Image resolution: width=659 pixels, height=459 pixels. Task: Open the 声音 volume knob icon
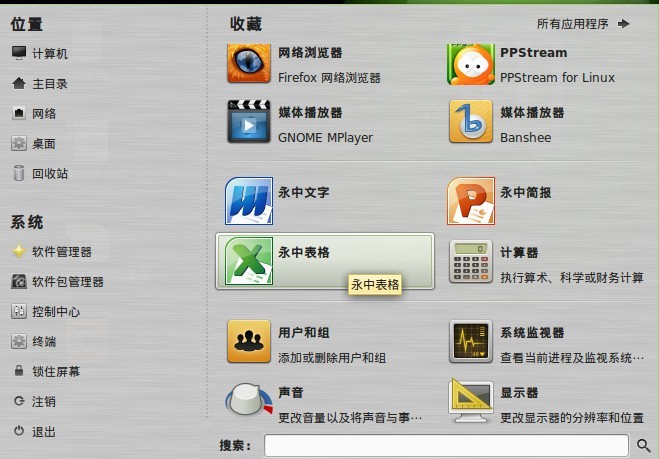pyautogui.click(x=249, y=399)
